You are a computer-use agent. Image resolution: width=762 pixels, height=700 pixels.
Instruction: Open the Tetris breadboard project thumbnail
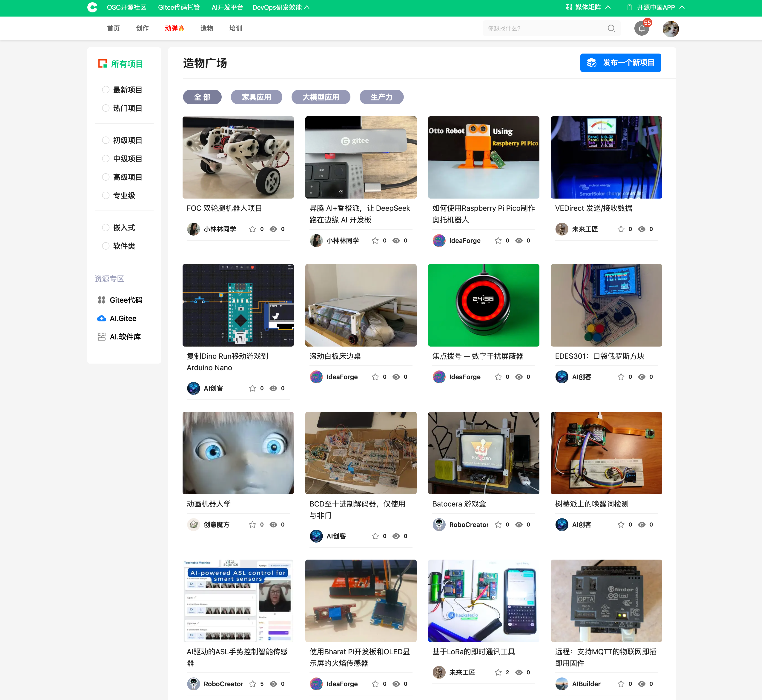tap(606, 305)
